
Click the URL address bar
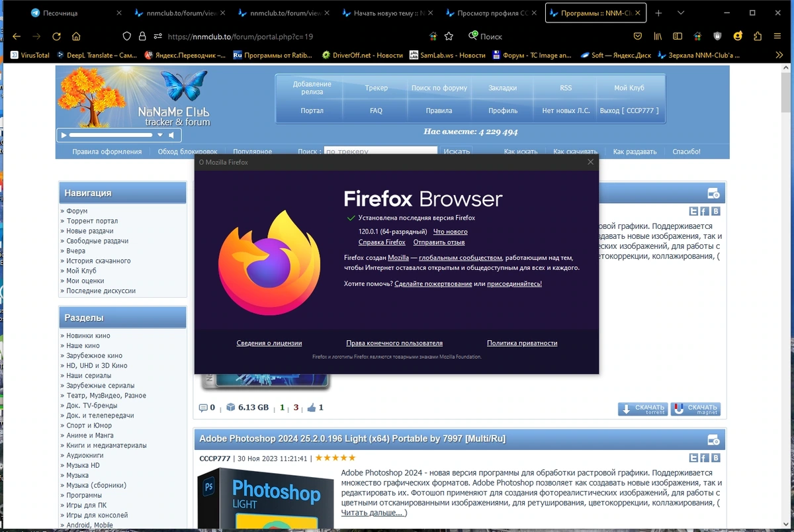pos(291,36)
